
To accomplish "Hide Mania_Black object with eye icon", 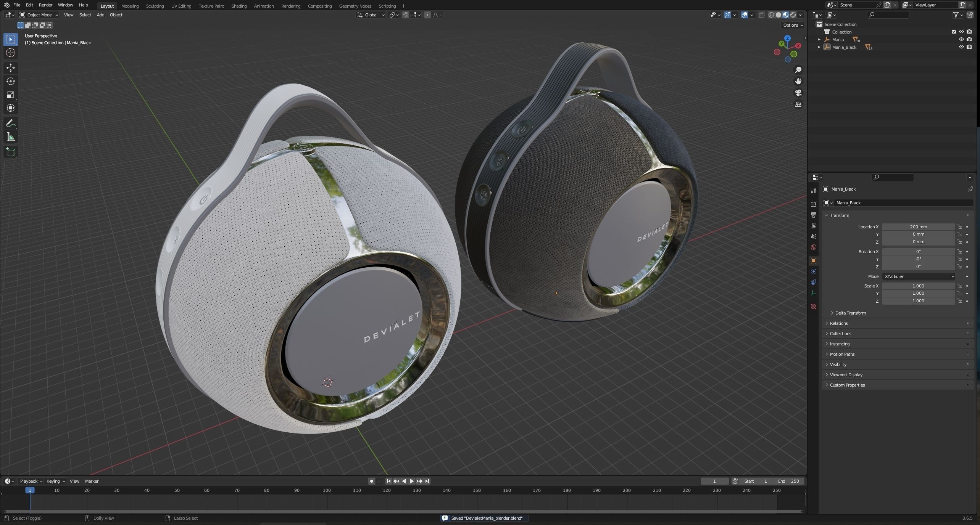I will [961, 47].
